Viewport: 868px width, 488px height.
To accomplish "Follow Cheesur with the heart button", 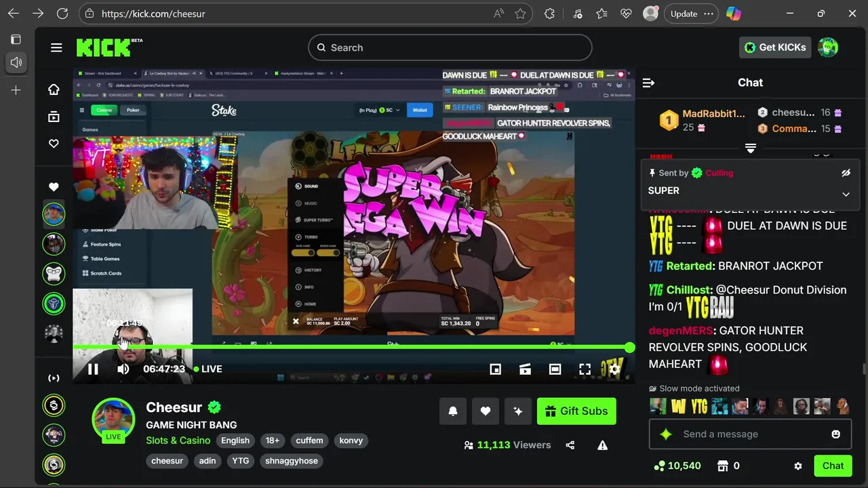I will [x=486, y=411].
